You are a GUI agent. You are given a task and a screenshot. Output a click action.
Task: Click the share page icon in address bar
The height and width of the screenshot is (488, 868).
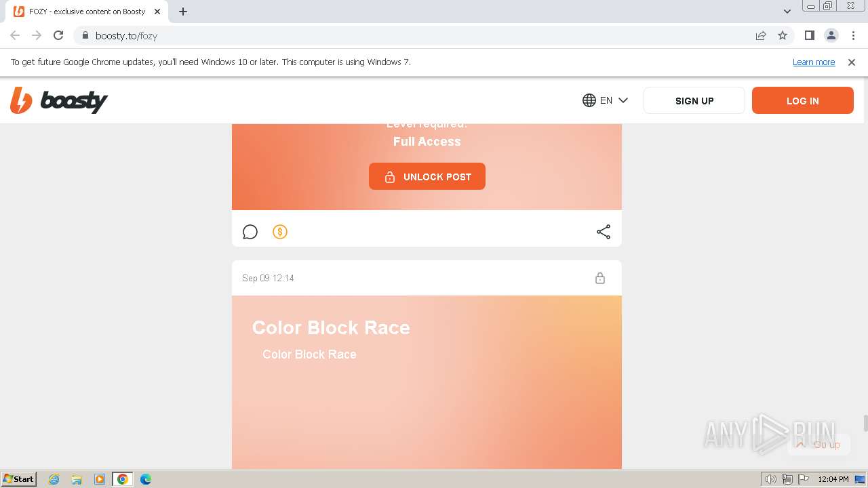[x=761, y=35]
